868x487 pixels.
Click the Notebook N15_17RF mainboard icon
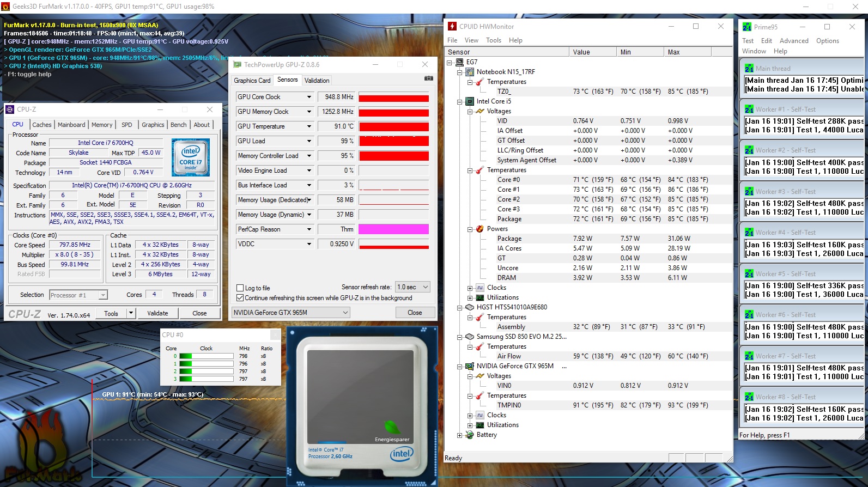470,72
